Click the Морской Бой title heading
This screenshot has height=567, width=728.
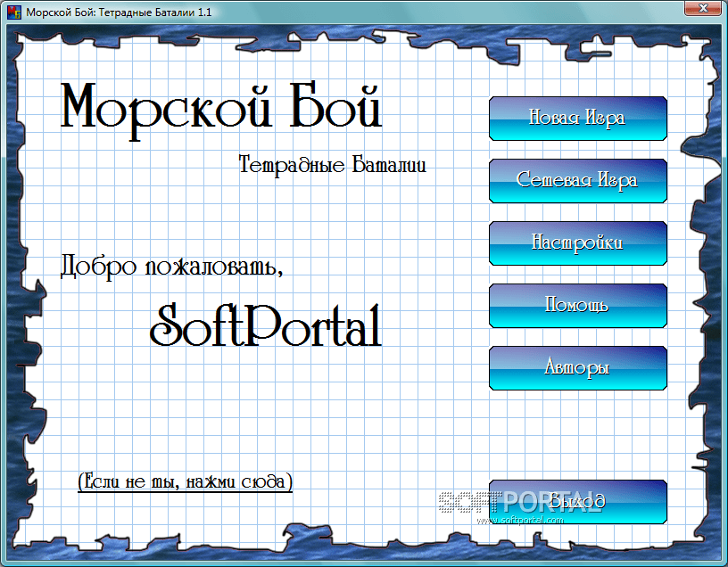coord(221,110)
